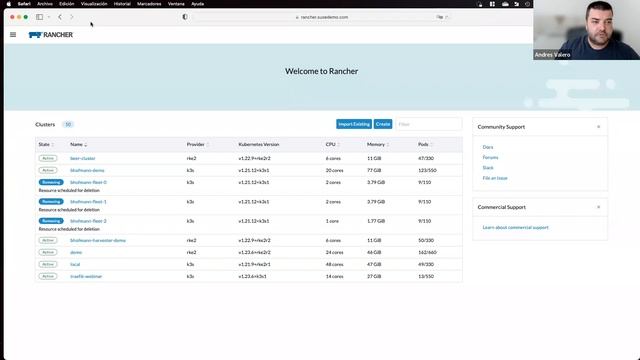Screen dimensions: 640x360
Task: Click the clusters count badge beside Clusters heading
Action: pos(68,124)
